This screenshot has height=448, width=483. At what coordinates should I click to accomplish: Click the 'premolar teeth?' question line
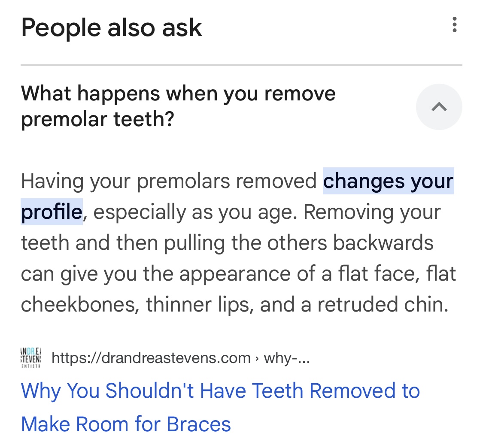coord(97,120)
